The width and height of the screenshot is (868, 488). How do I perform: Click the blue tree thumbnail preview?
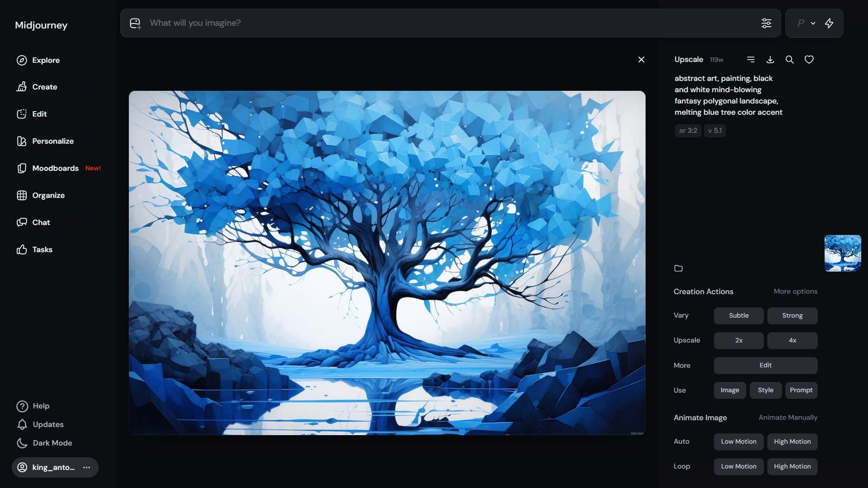[843, 253]
